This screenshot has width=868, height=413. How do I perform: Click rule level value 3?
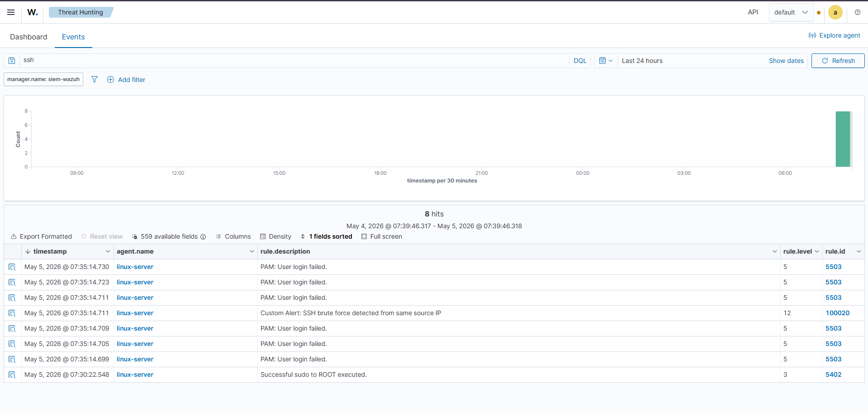click(785, 375)
